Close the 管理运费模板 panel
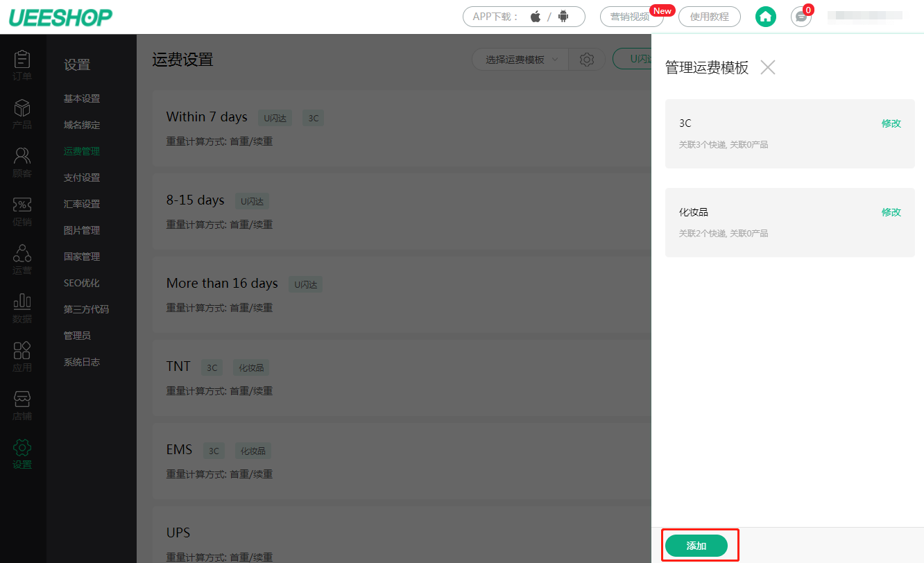 (767, 67)
